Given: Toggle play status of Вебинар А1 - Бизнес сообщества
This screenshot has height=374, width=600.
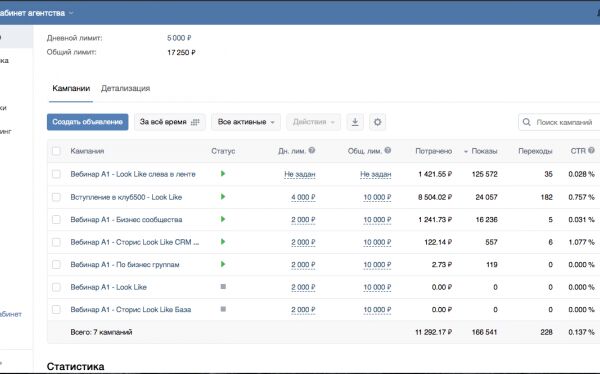Looking at the screenshot, I should 223,219.
